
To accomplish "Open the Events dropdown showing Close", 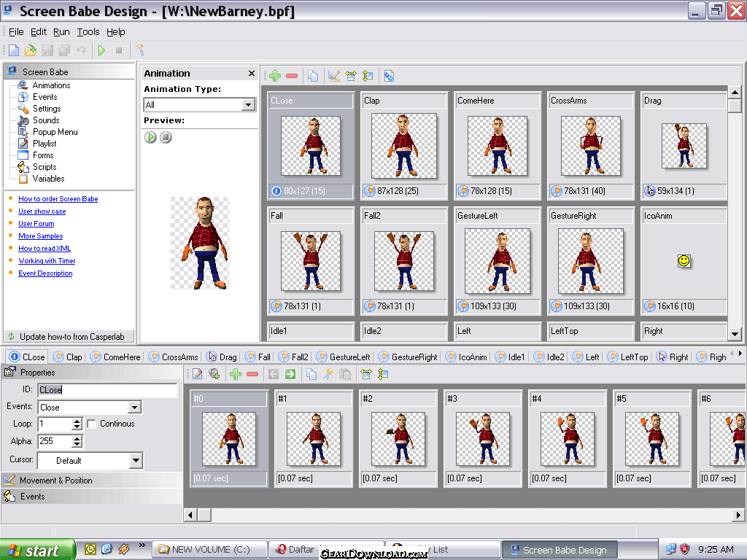I will tap(134, 408).
